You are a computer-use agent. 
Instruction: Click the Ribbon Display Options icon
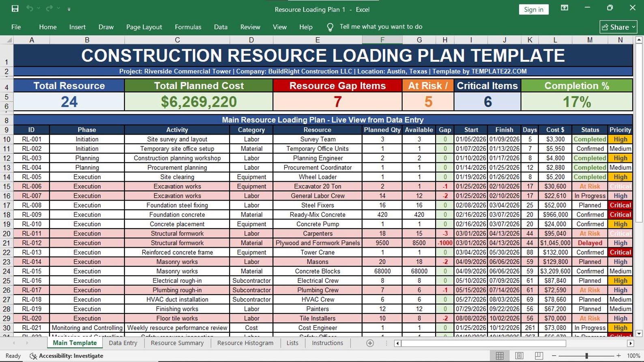point(564,8)
